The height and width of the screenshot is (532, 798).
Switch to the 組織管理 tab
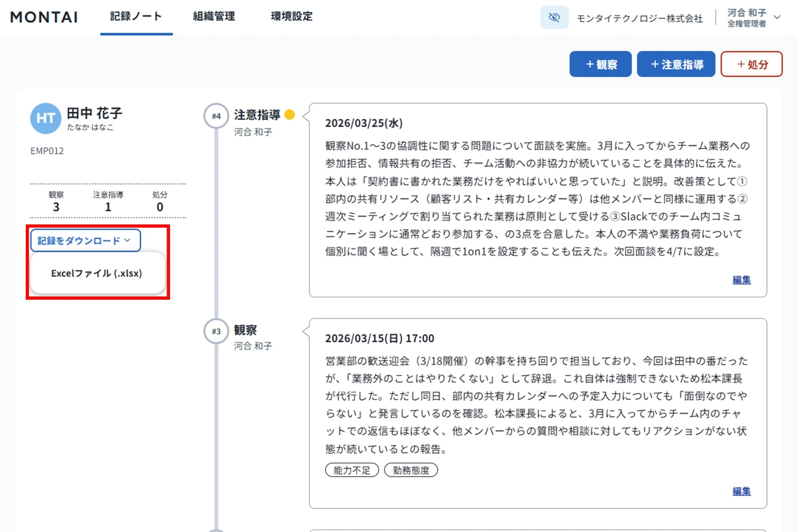213,17
